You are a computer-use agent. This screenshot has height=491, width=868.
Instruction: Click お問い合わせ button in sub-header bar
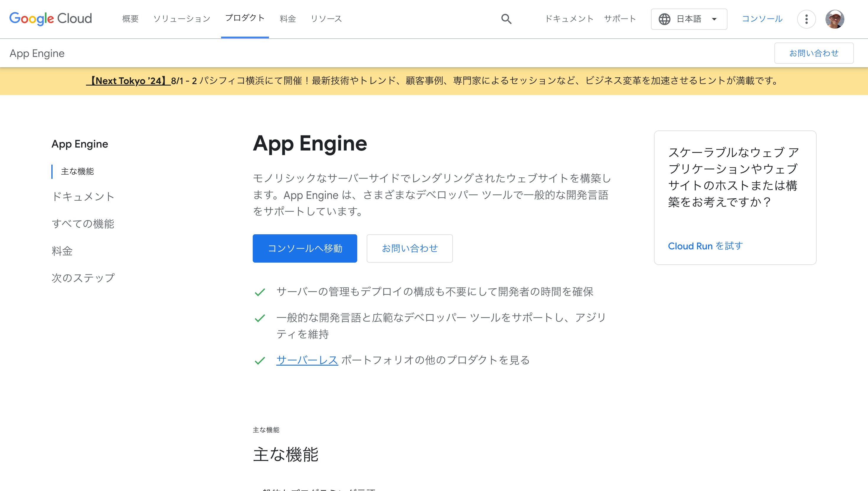click(x=814, y=53)
